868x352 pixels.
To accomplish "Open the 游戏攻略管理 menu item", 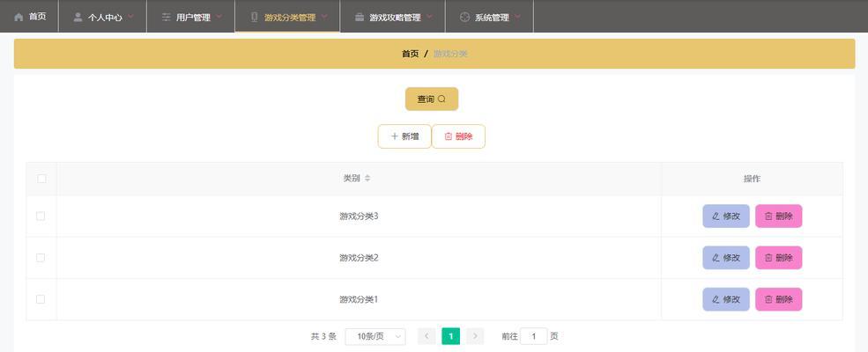I will (395, 17).
